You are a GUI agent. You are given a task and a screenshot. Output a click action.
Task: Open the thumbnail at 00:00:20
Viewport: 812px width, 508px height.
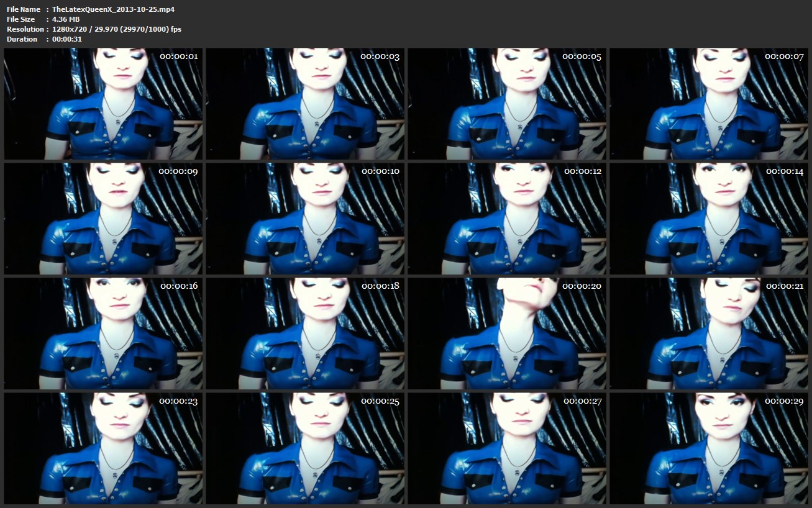(507, 333)
